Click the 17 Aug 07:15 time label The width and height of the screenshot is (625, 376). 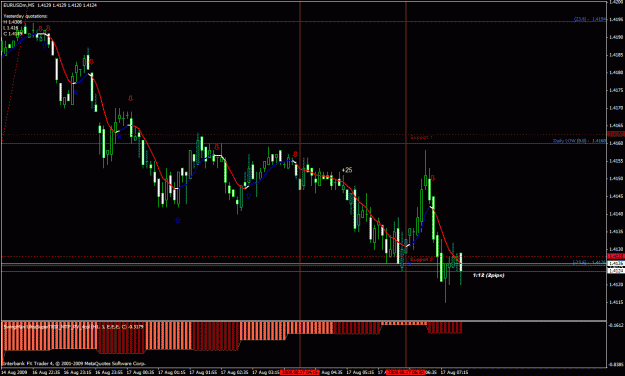coord(454,372)
